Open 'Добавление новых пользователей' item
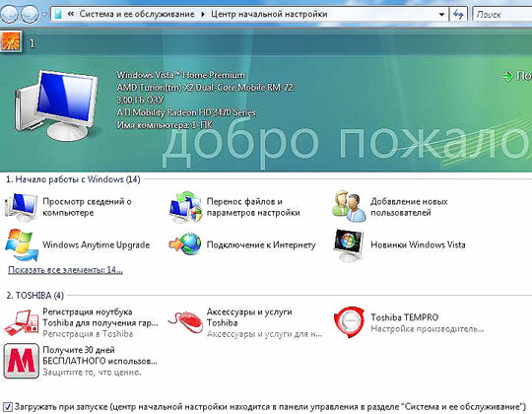The width and height of the screenshot is (532, 414). (409, 207)
